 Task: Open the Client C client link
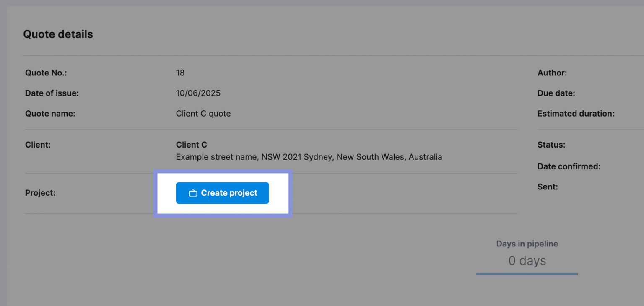(x=191, y=144)
